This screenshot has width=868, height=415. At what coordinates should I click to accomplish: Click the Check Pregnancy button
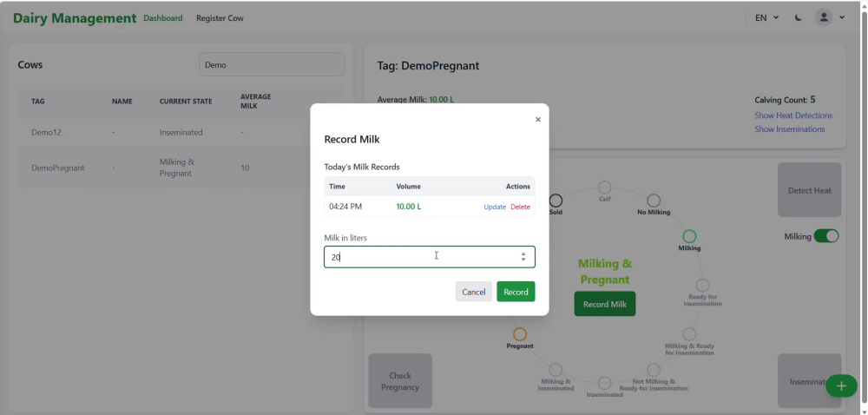click(x=400, y=381)
